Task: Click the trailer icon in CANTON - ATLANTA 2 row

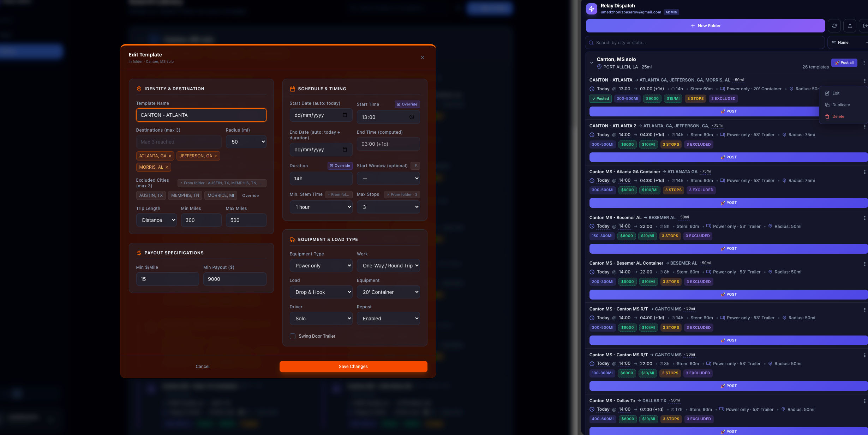Action: [x=723, y=135]
